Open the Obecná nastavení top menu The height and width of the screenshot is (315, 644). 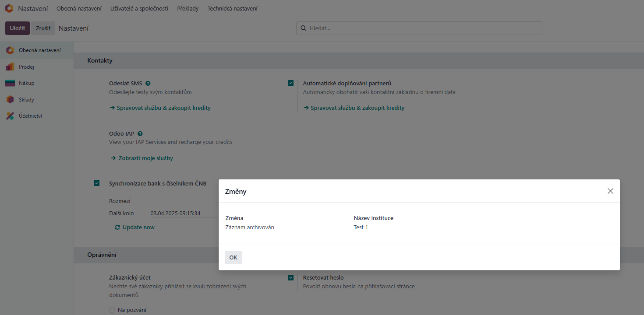(x=79, y=8)
